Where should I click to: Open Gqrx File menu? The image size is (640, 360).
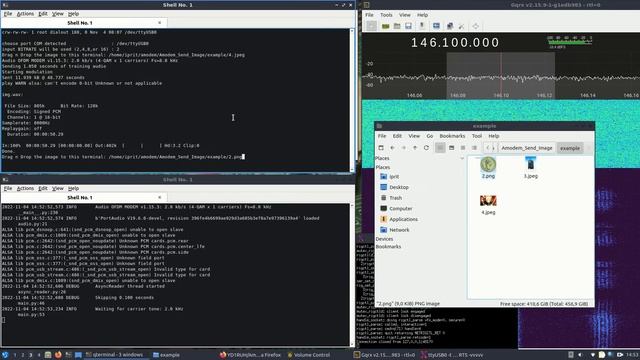click(369, 15)
